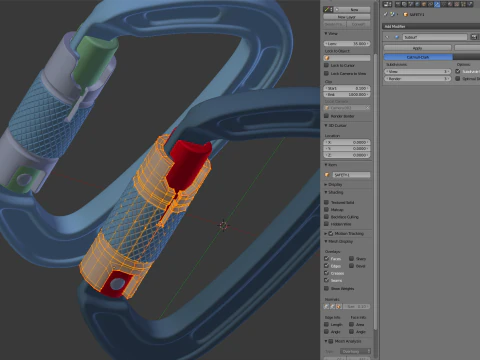Click the Subsurf Apply button
The height and width of the screenshot is (360, 480).
point(417,48)
